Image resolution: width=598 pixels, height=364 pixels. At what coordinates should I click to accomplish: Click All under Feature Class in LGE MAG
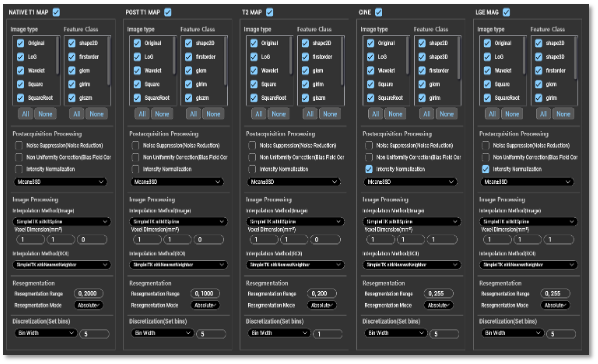tap(543, 114)
